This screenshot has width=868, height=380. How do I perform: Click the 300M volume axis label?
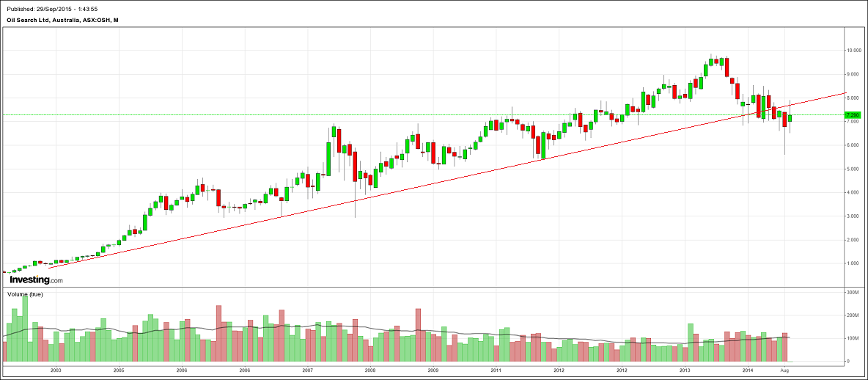click(x=853, y=292)
